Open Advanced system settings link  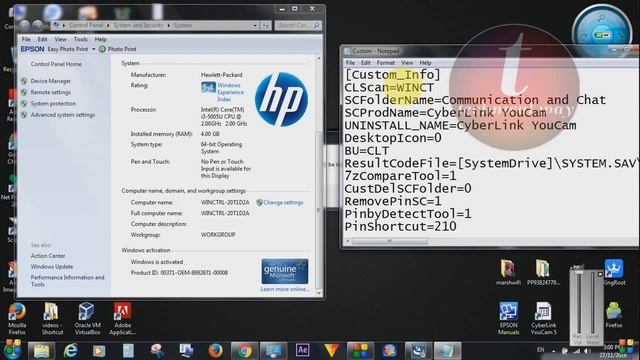(x=63, y=115)
